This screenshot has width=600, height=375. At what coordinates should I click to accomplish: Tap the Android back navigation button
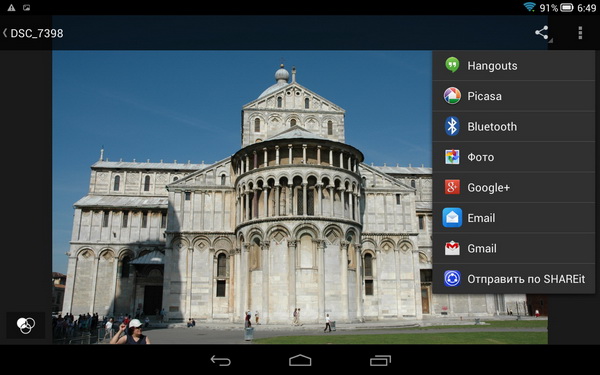[x=221, y=360]
